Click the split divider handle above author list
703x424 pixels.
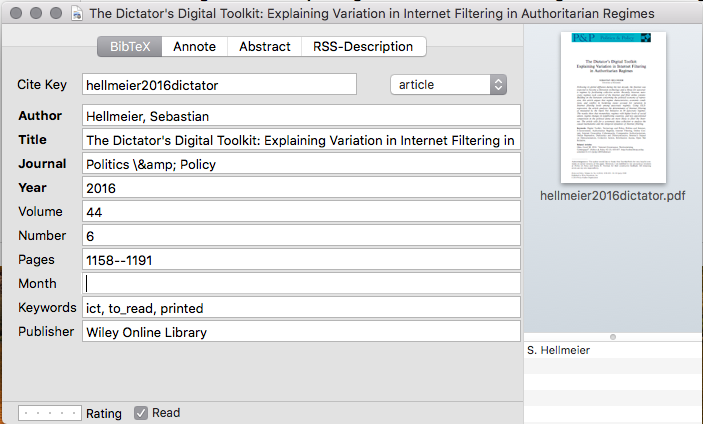613,336
